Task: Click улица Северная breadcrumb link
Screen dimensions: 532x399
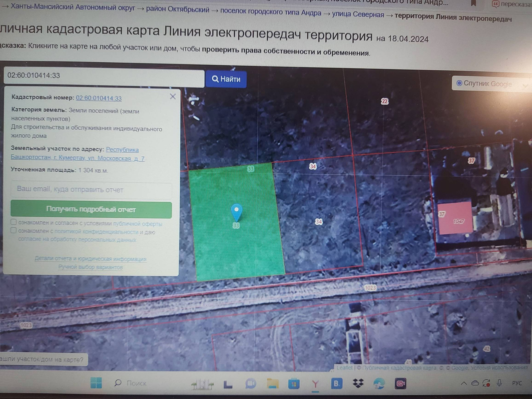Action: (358, 14)
